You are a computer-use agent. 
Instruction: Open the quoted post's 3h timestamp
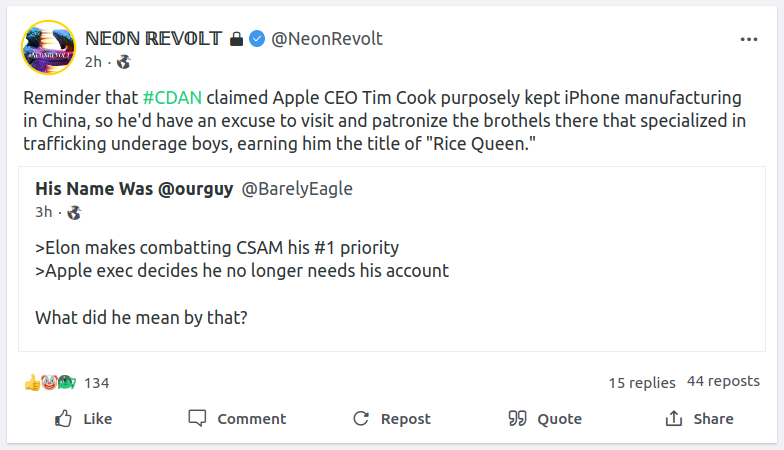point(43,212)
